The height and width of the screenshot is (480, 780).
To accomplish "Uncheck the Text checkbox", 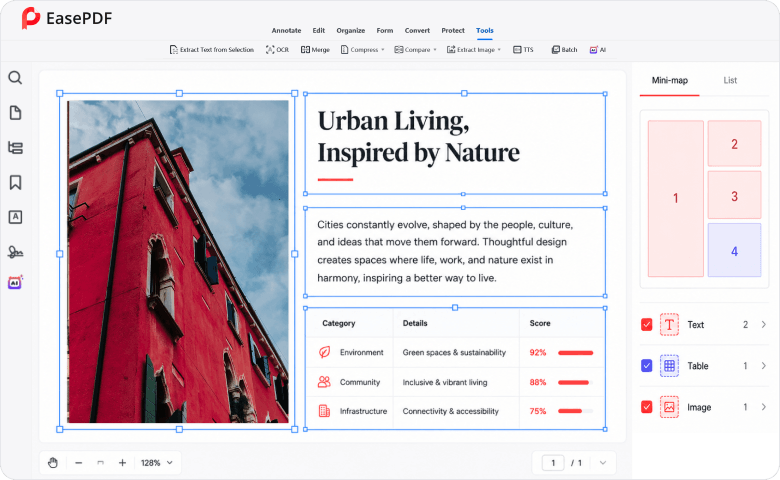I will [x=647, y=325].
